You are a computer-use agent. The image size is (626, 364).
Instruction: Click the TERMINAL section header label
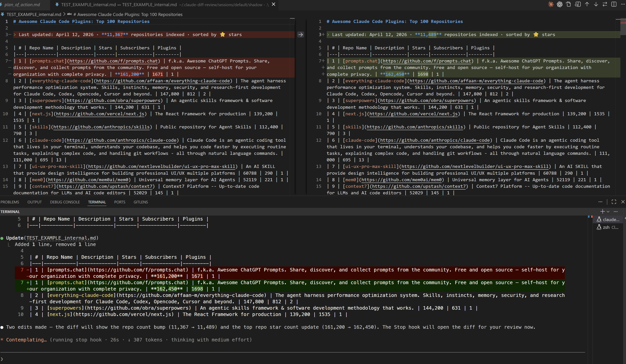click(x=10, y=212)
